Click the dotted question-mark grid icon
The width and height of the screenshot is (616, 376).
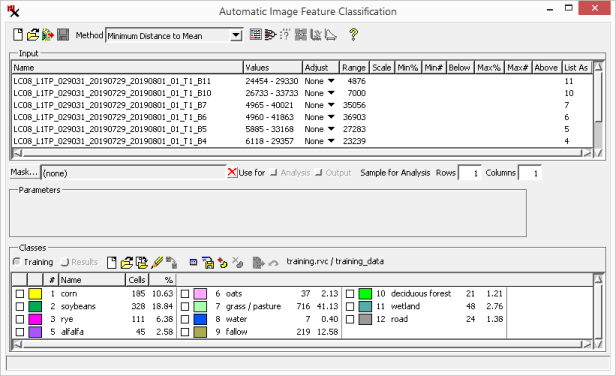[x=285, y=35]
